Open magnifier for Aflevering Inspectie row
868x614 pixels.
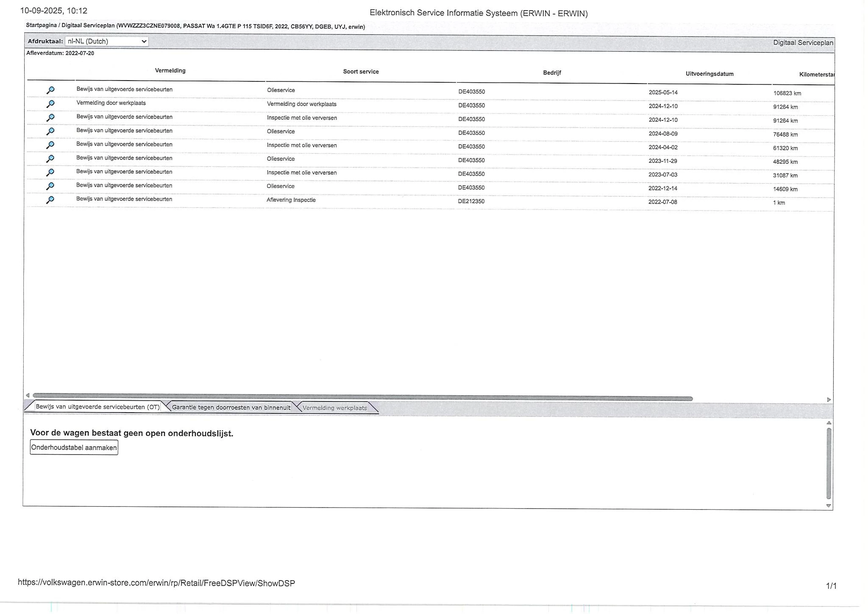point(50,200)
